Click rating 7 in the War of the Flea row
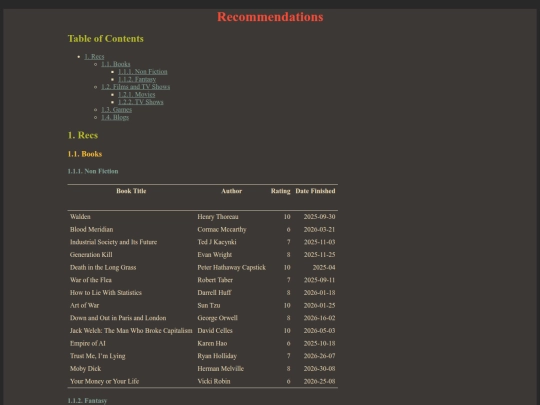Screen dimensions: 540x405 (x=289, y=280)
